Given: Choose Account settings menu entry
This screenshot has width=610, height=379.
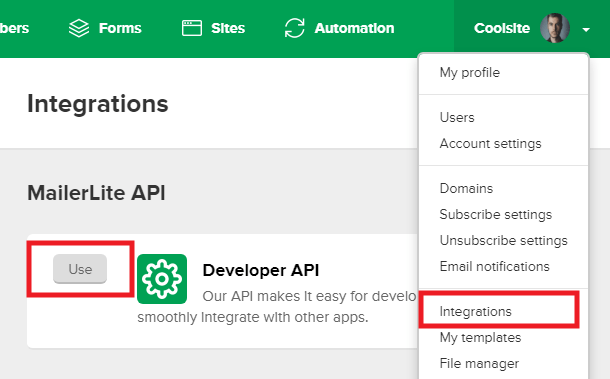Looking at the screenshot, I should (x=490, y=144).
